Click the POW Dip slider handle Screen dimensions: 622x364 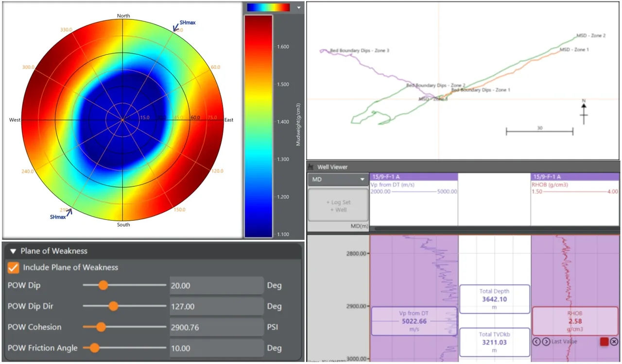click(103, 285)
